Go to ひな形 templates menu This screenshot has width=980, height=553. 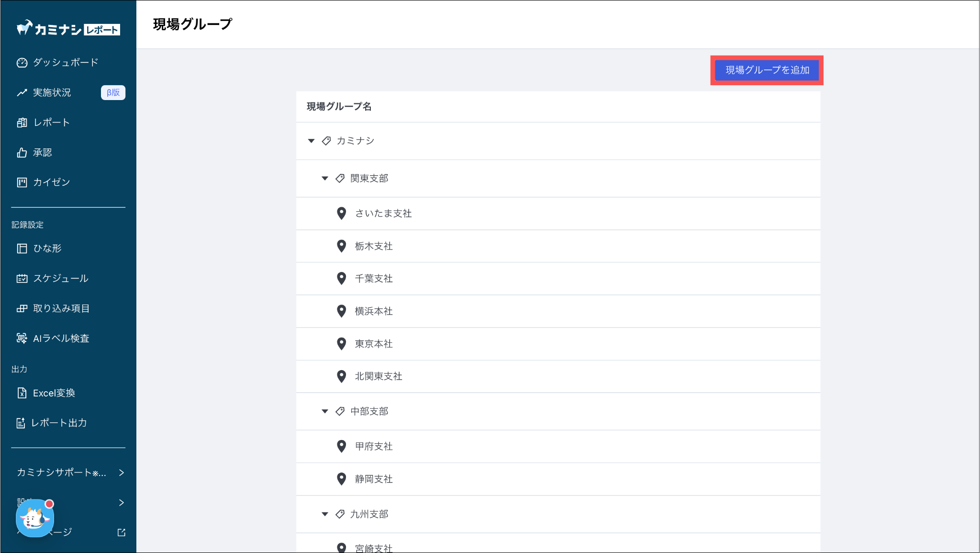point(47,248)
